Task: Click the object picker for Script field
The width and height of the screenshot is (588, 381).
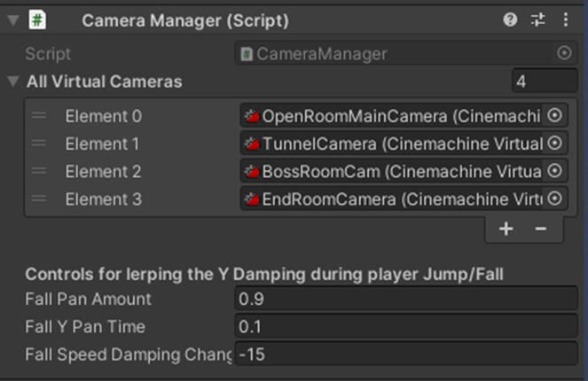Action: tap(564, 54)
